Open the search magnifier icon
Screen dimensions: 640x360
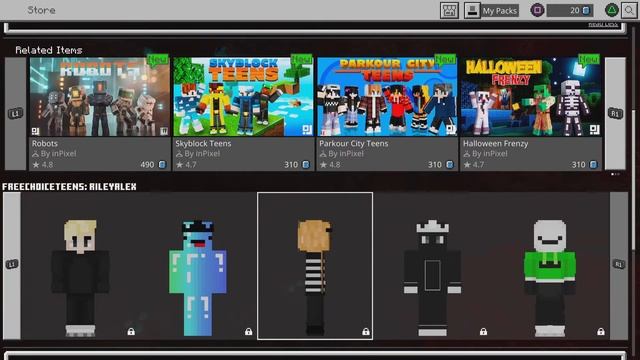click(x=629, y=11)
